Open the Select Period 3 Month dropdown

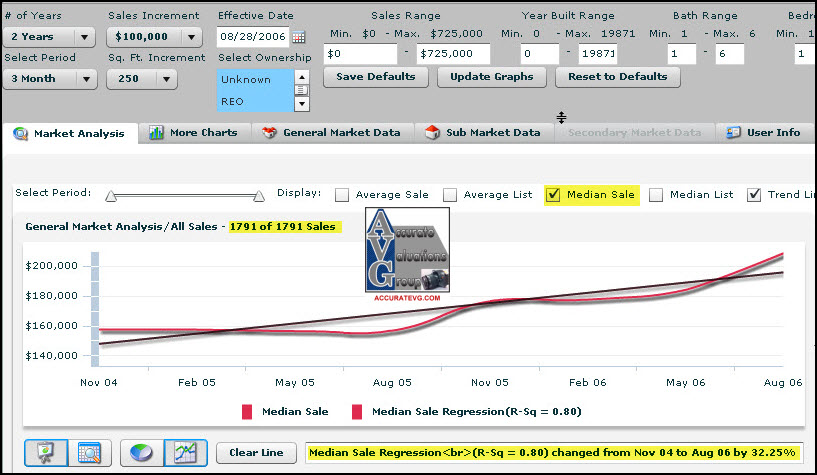tap(50, 79)
